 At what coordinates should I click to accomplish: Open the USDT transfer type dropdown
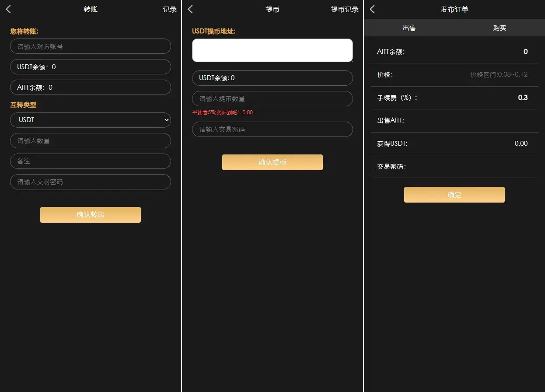pyautogui.click(x=90, y=120)
